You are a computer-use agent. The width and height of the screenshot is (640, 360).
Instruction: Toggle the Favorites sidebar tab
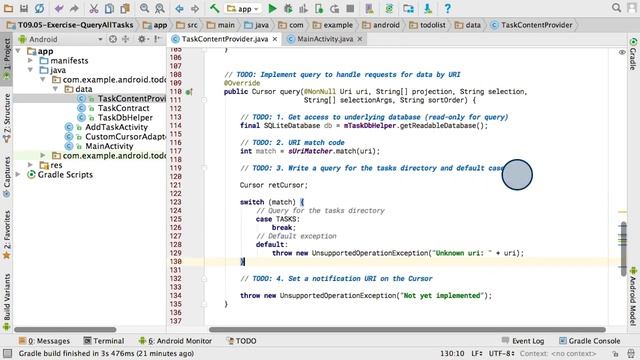click(x=7, y=235)
